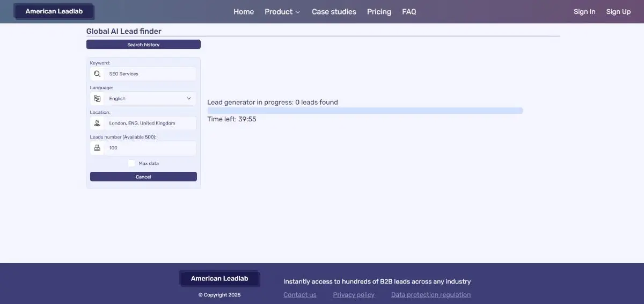Cancel the lead generation
This screenshot has width=644, height=304.
(143, 177)
